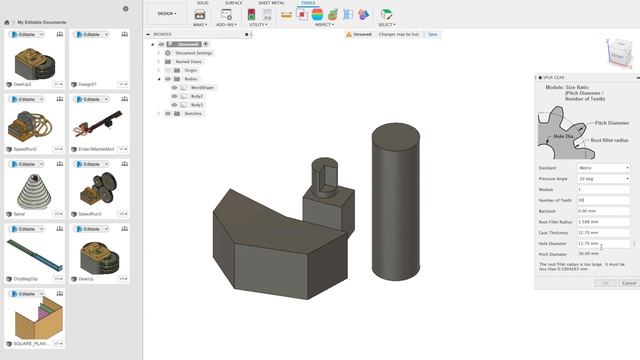The image size is (640, 360).
Task: Open the Select dropdown menu
Action: point(387,24)
